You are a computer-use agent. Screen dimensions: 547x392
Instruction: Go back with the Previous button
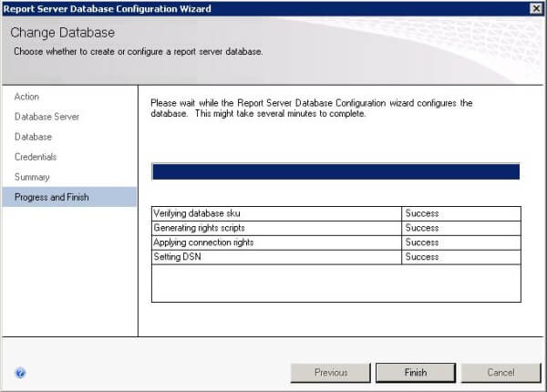(x=330, y=373)
